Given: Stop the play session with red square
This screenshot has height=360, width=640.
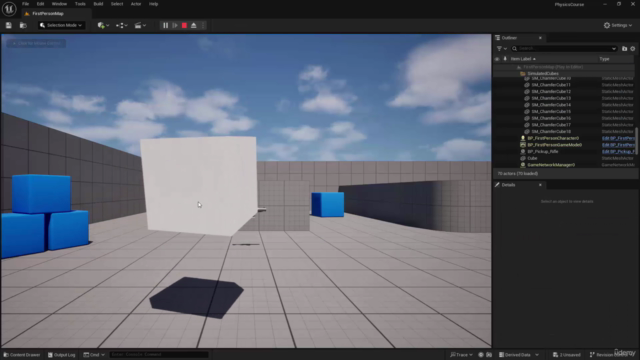Looking at the screenshot, I should coord(184,25).
